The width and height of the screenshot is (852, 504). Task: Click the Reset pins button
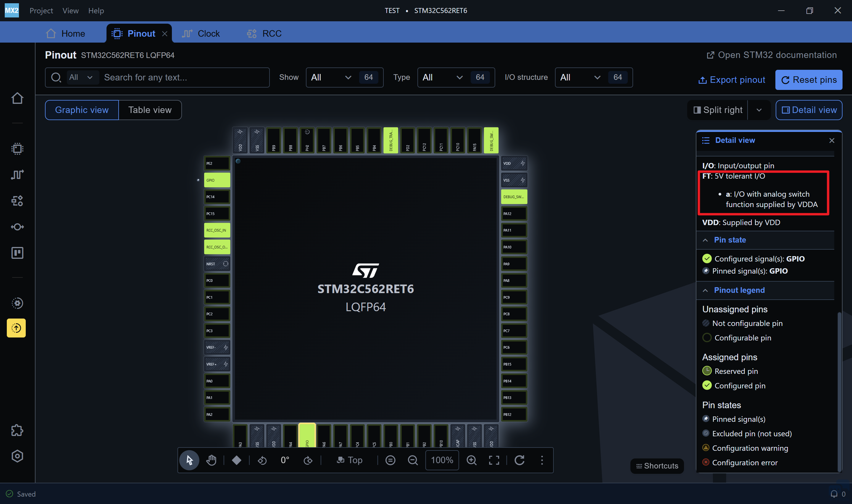point(809,80)
